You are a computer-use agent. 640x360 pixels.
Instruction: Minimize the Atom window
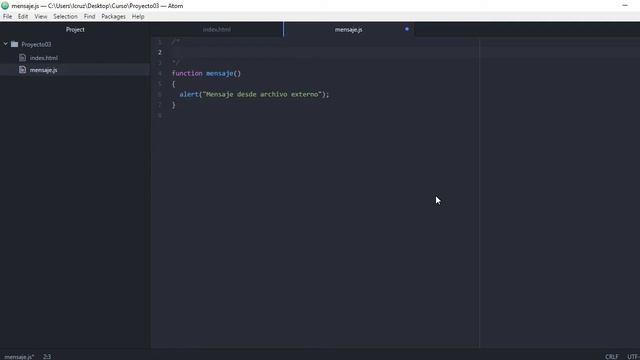pos(625,5)
